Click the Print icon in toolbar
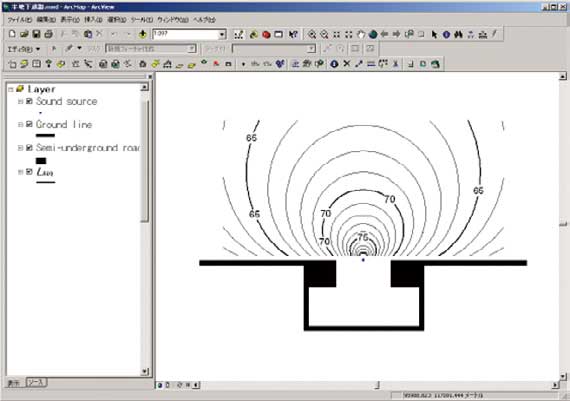The height and width of the screenshot is (401, 570). coord(48,34)
